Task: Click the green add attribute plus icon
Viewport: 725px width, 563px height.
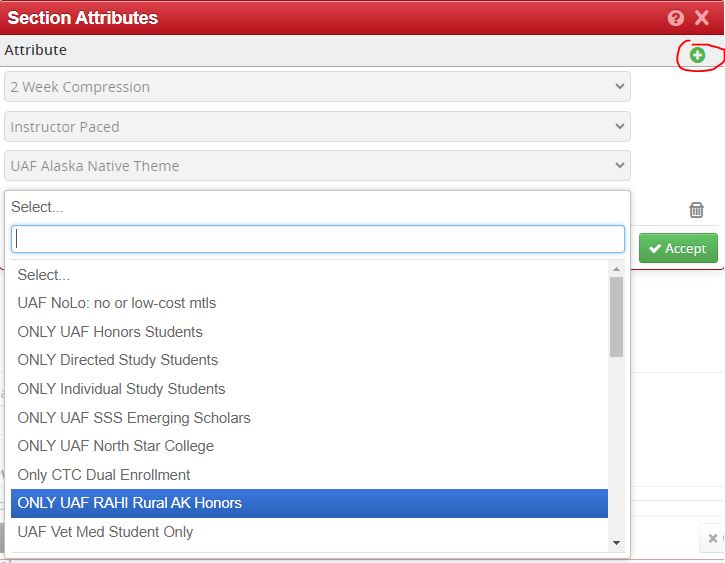Action: point(697,55)
